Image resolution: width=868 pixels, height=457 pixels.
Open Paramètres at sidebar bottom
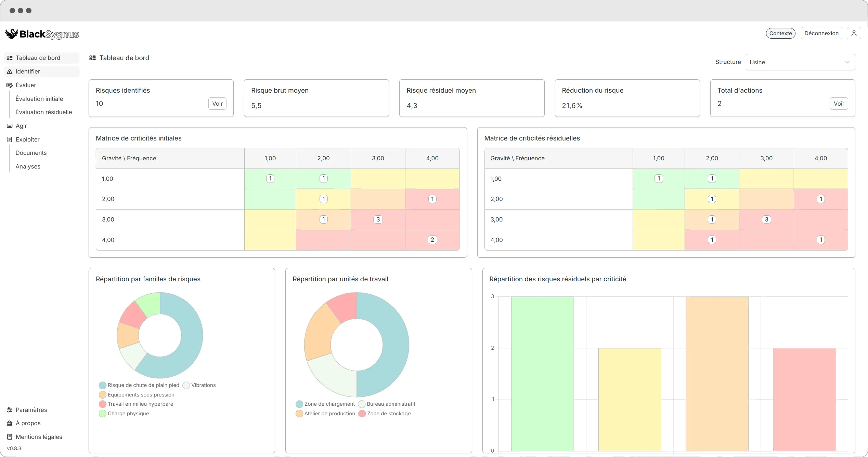click(41, 410)
